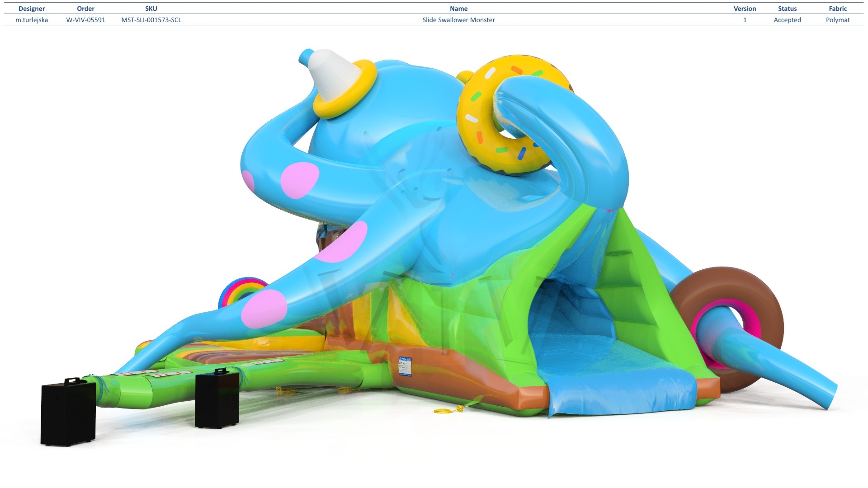Select order number W-VIV-05591
The width and height of the screenshot is (868, 488).
(x=85, y=20)
